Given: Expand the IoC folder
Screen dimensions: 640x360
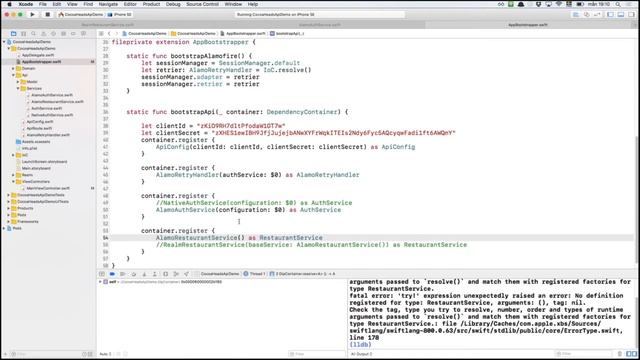Looking at the screenshot, I should click(13, 155).
